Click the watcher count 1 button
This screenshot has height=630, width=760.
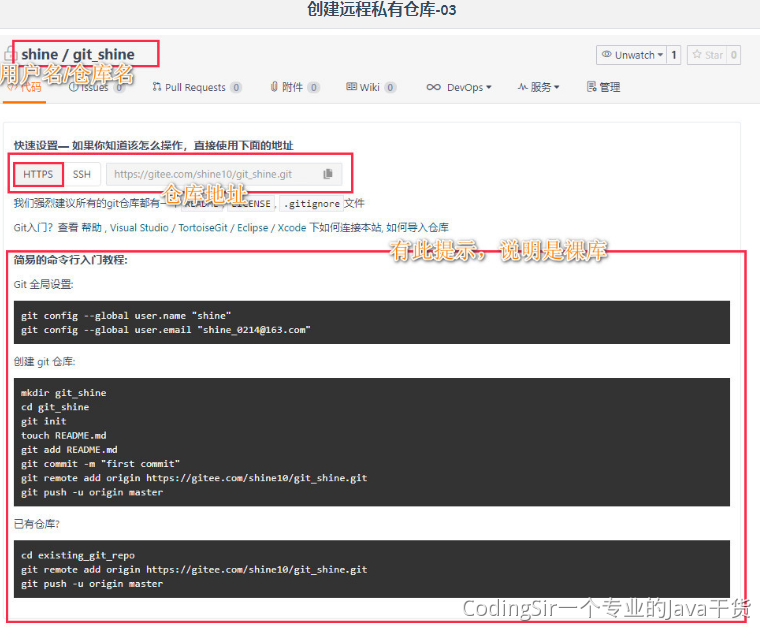[674, 55]
